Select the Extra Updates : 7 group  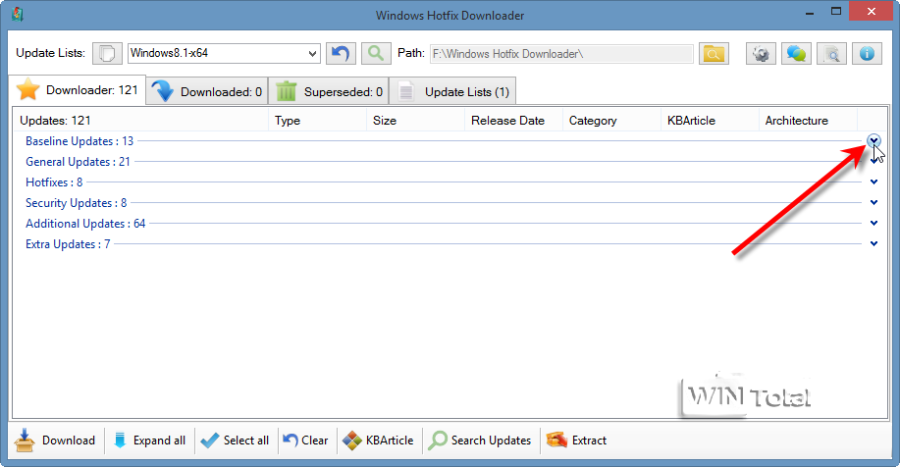pyautogui.click(x=68, y=244)
